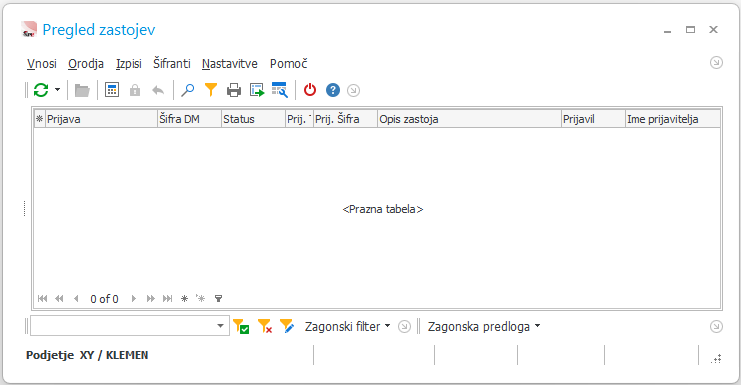Sort by Prij. Šifra column header
Screen dimensions: 741x385
[345, 119]
